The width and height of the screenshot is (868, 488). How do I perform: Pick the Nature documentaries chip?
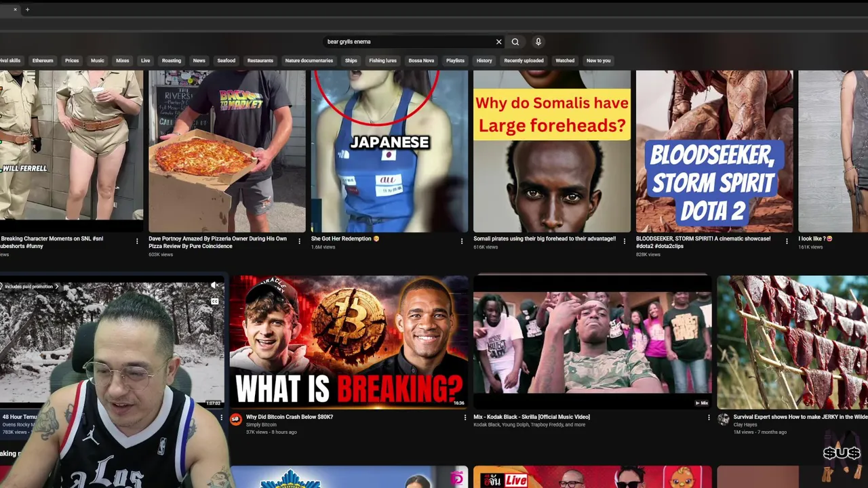point(309,60)
